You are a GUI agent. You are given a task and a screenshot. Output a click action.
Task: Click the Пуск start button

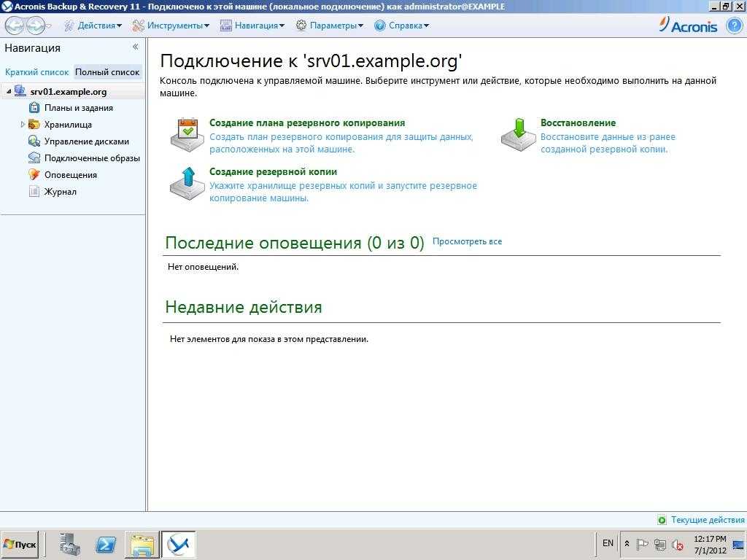click(20, 545)
